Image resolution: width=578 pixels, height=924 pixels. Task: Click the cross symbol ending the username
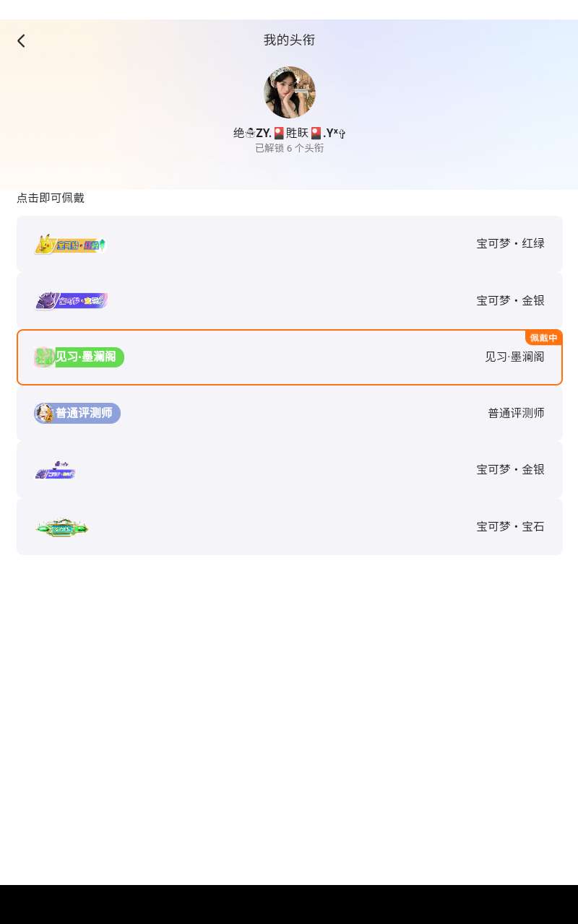pos(342,134)
